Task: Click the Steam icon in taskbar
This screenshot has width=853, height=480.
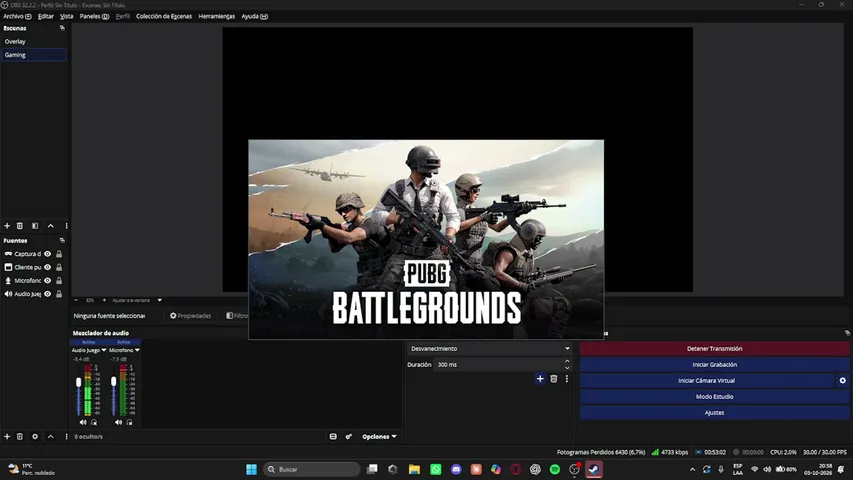Action: pyautogui.click(x=594, y=469)
